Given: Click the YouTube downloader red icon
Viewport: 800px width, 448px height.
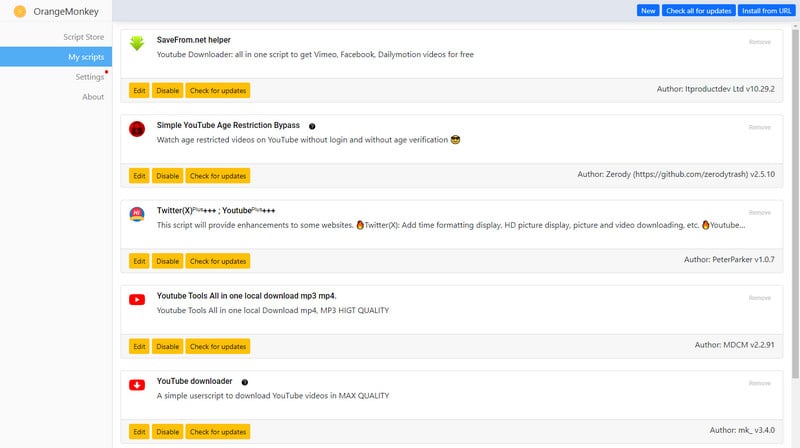Looking at the screenshot, I should (137, 385).
